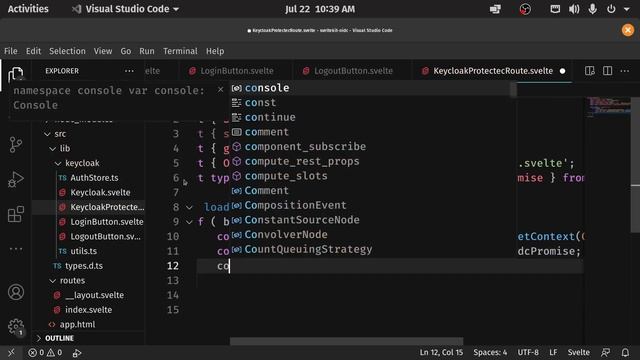
Task: Show additional views ellipsis in activity bar
Action: pyautogui.click(x=16, y=249)
